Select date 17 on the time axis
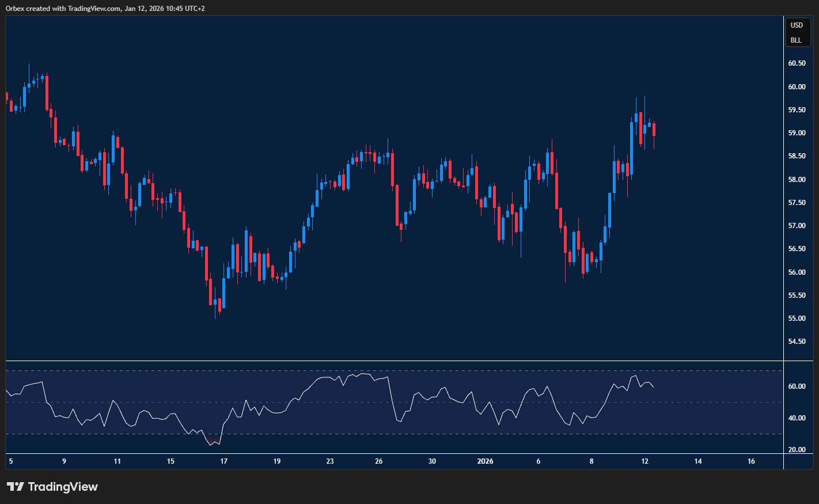The height and width of the screenshot is (504, 819). (224, 461)
